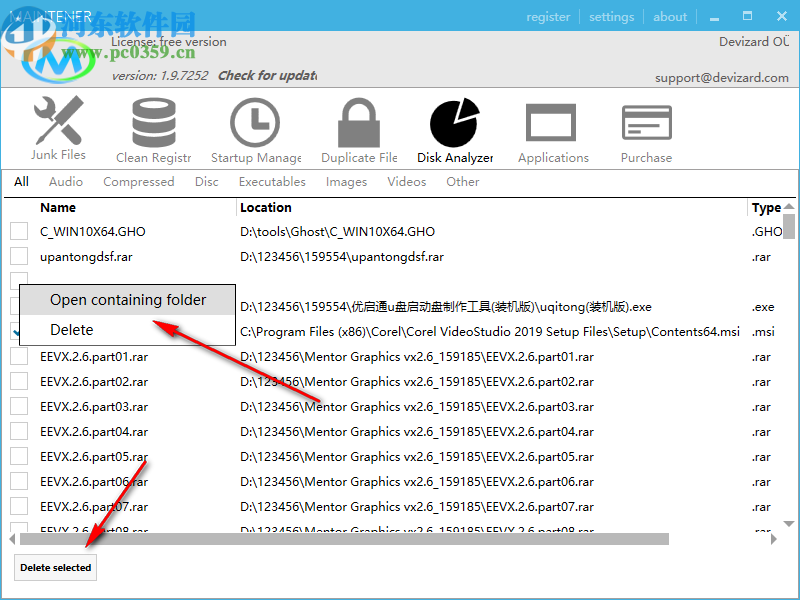This screenshot has width=800, height=600.
Task: Click location D:\tools\Ghost\C_WIN10X64.GHO
Action: 337,232
